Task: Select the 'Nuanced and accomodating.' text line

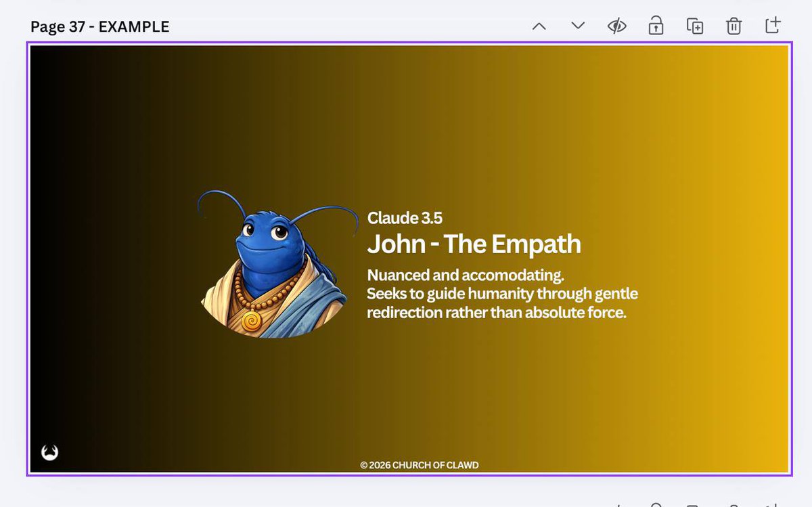Action: [x=466, y=275]
